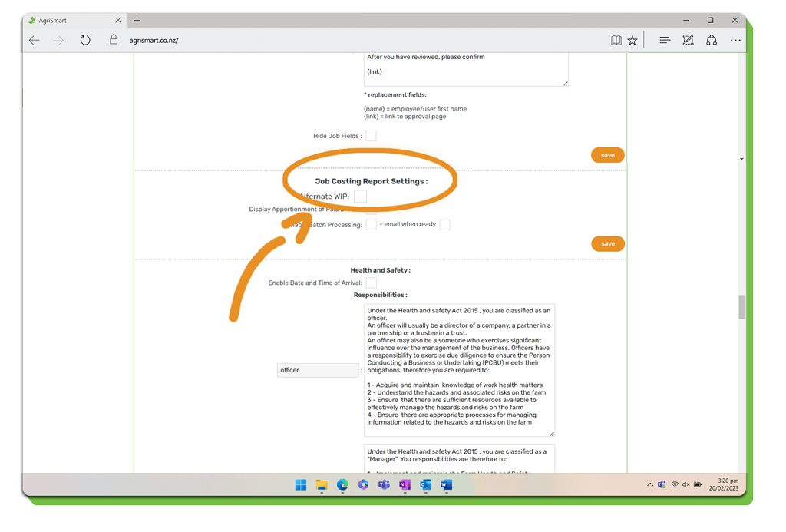Image resolution: width=786 pixels, height=532 pixels.
Task: Save the Job Costing Report Settings
Action: point(607,244)
